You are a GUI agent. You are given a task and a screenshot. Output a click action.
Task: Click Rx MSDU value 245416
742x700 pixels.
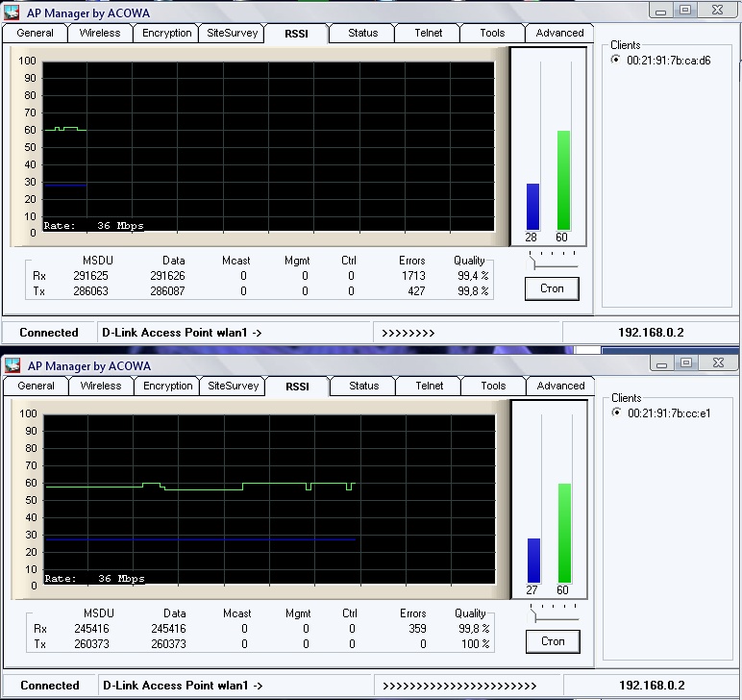(x=91, y=629)
